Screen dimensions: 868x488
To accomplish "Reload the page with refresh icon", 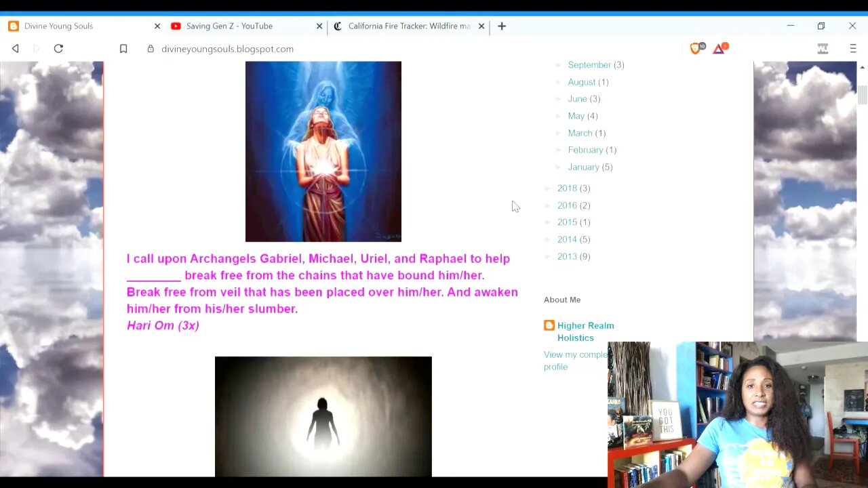I will click(x=58, y=49).
